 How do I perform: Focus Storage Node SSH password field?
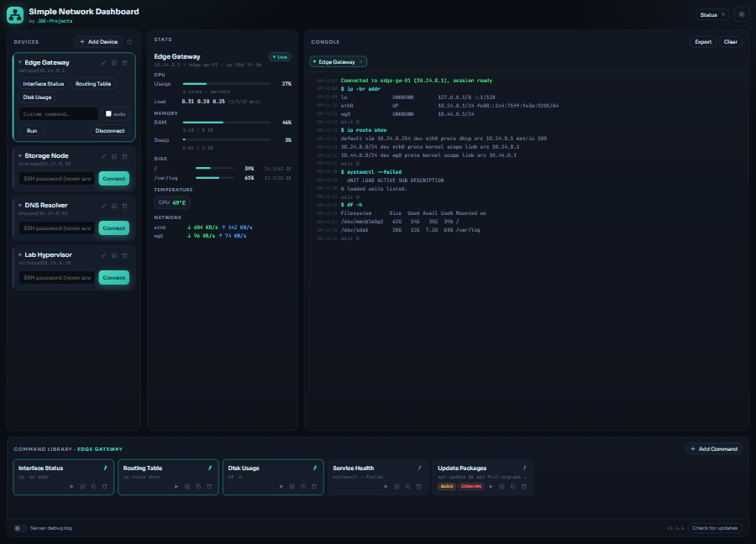click(57, 179)
